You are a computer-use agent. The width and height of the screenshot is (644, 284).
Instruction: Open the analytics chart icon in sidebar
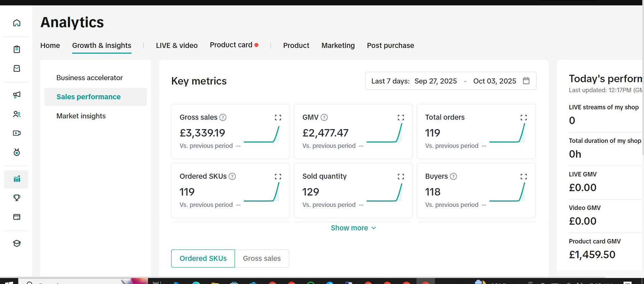click(x=17, y=179)
